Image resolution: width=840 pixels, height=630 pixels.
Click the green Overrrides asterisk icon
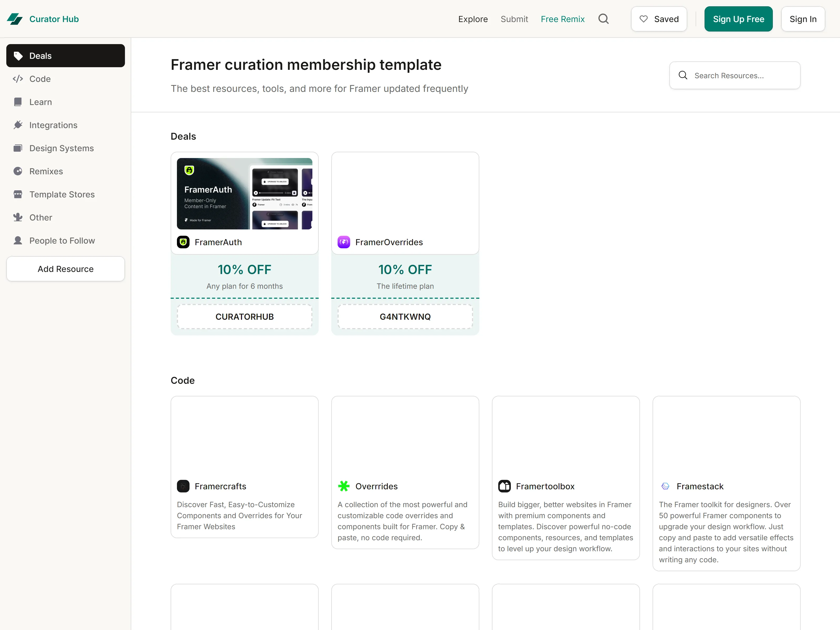pyautogui.click(x=344, y=486)
